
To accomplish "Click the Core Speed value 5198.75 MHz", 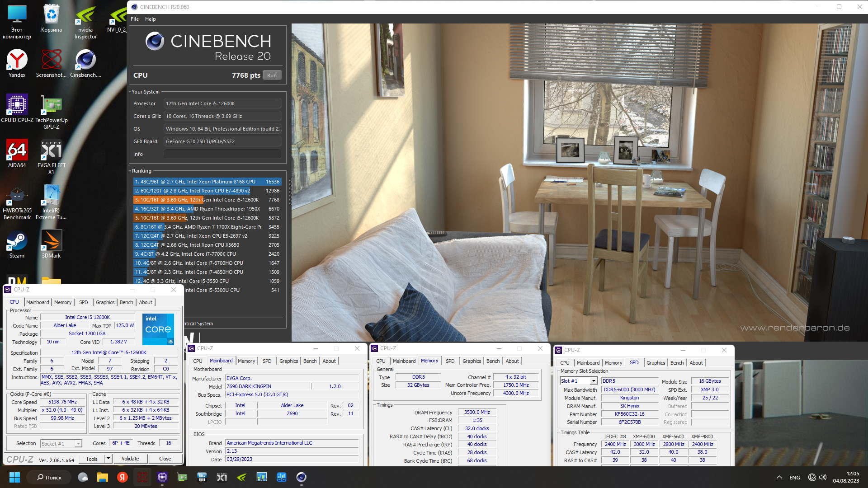I will click(x=62, y=402).
